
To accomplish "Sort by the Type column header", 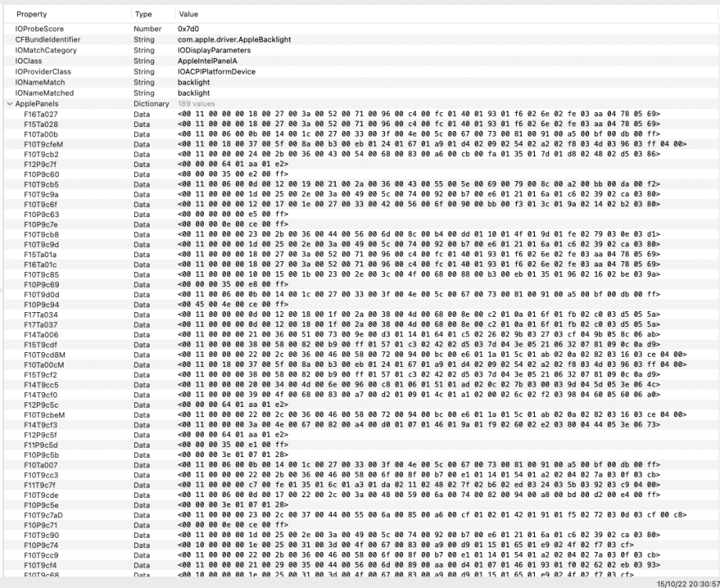I will 144,14.
